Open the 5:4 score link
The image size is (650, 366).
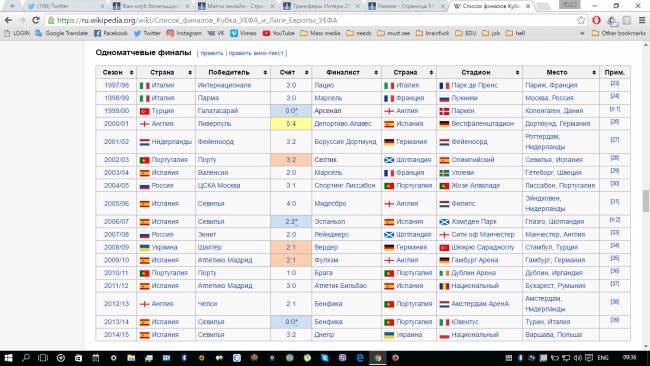point(291,124)
